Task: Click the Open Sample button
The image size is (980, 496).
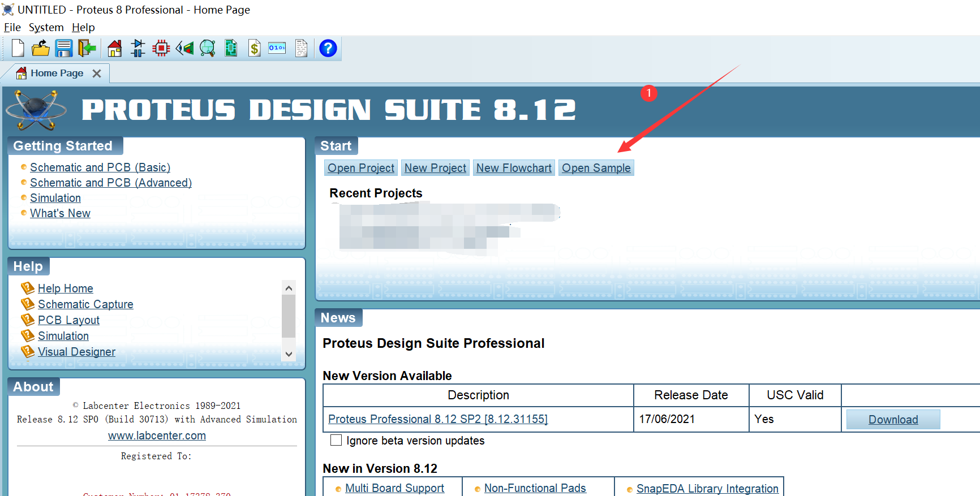Action: pyautogui.click(x=596, y=168)
